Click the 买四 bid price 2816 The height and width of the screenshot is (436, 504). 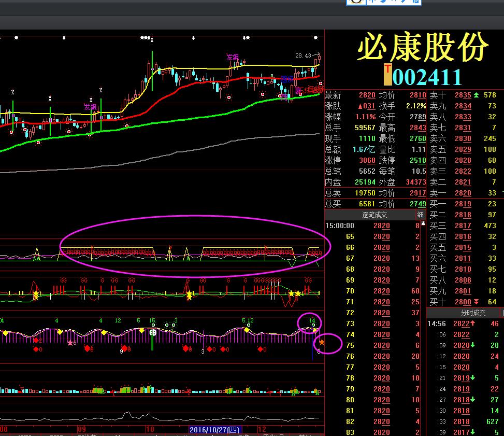(463, 236)
